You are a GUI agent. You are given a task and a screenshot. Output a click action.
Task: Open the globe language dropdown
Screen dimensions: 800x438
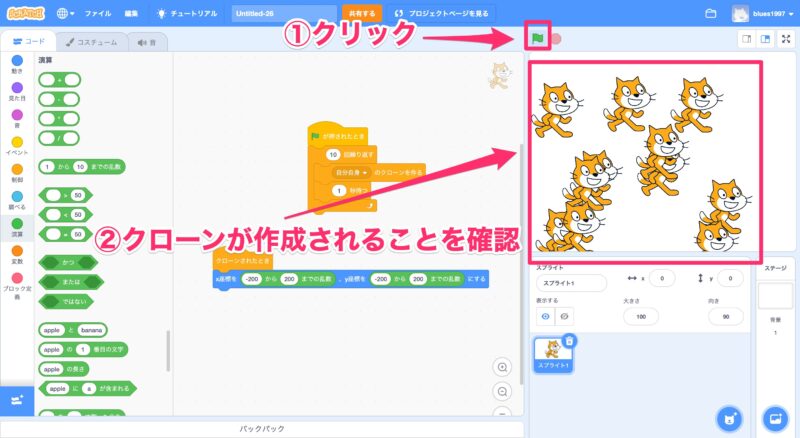(67, 14)
